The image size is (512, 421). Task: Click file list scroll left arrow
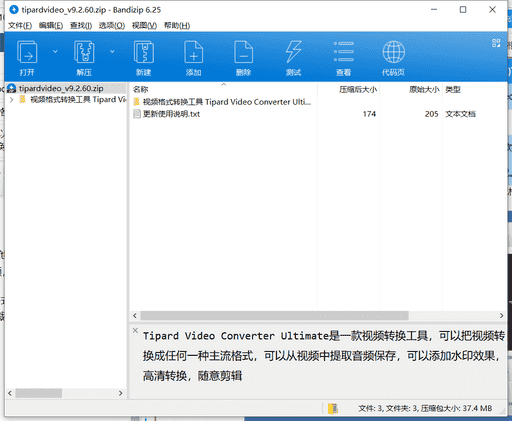pyautogui.click(x=135, y=315)
